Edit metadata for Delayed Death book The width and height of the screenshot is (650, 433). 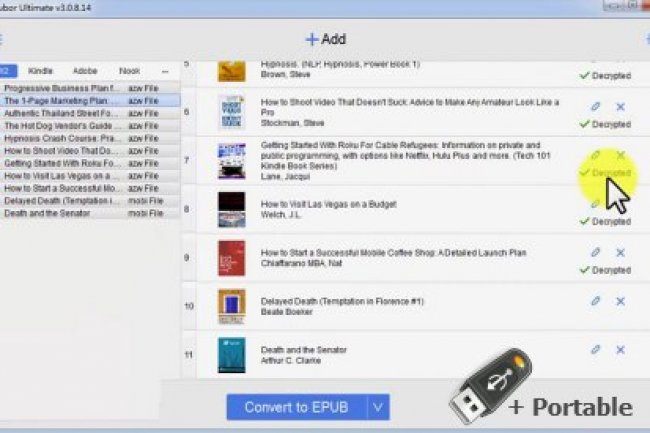(x=596, y=301)
